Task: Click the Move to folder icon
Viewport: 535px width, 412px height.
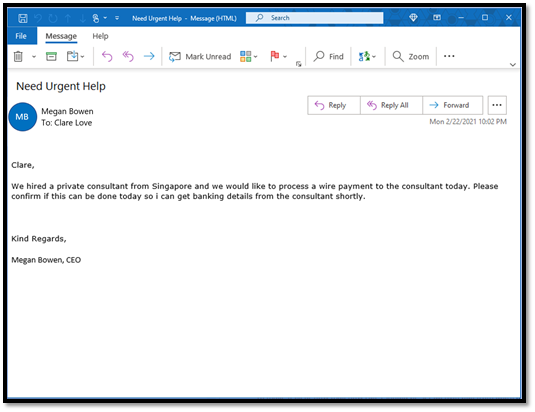Action: click(x=73, y=56)
